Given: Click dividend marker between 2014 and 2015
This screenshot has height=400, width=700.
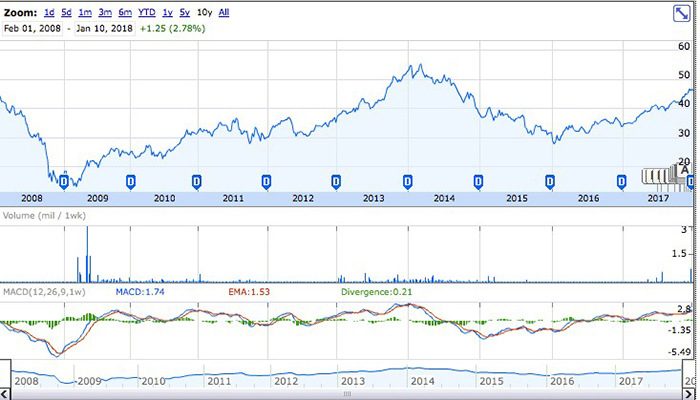Looking at the screenshot, I should pos(478,181).
